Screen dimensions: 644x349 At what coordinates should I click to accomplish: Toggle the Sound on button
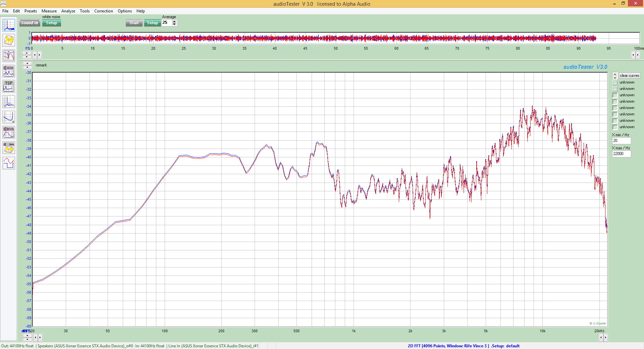[30, 23]
